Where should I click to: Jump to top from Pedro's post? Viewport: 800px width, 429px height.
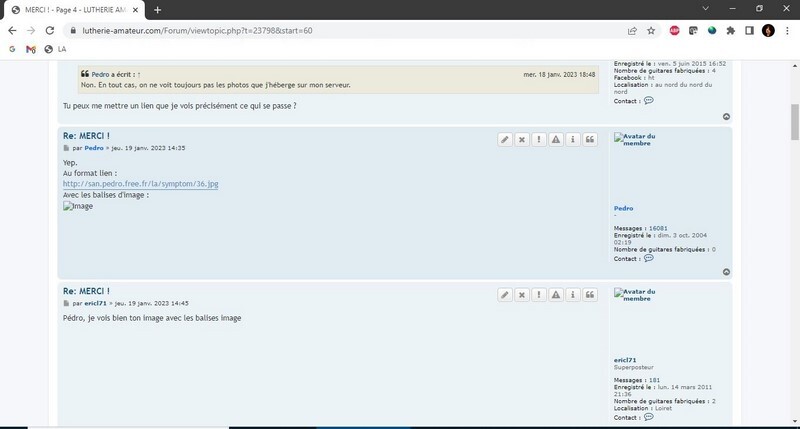coord(727,272)
